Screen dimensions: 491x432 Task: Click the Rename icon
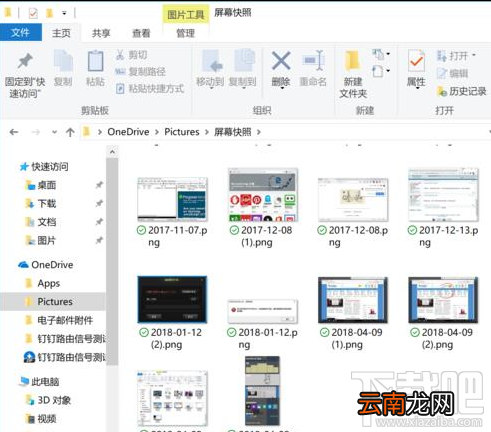[x=313, y=60]
